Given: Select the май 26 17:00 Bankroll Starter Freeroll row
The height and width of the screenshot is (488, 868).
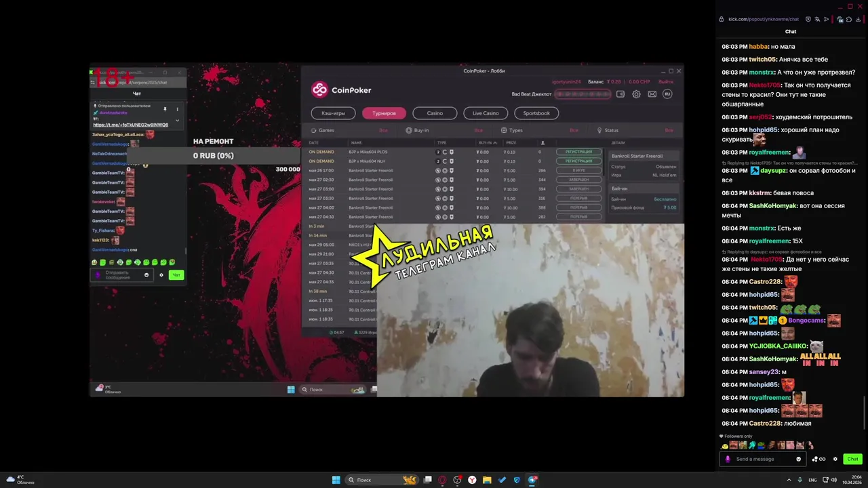Looking at the screenshot, I should (453, 170).
